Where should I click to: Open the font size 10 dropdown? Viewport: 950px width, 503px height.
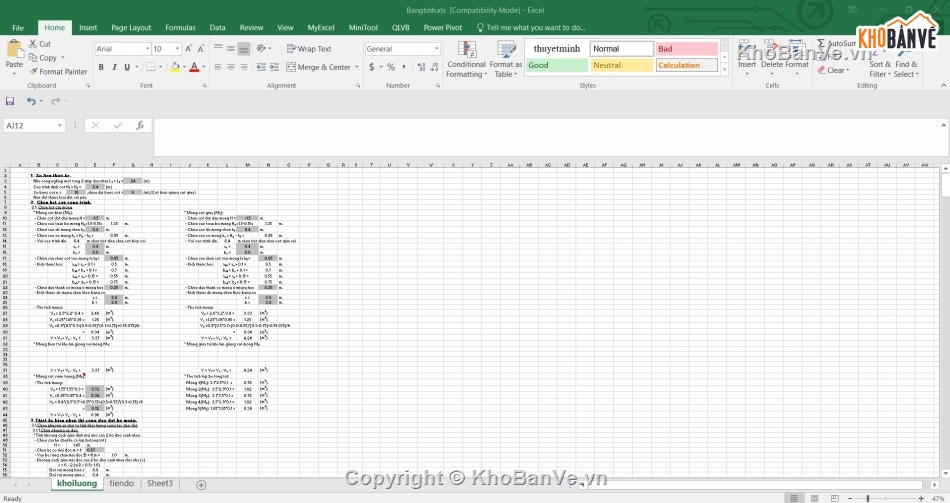click(178, 48)
